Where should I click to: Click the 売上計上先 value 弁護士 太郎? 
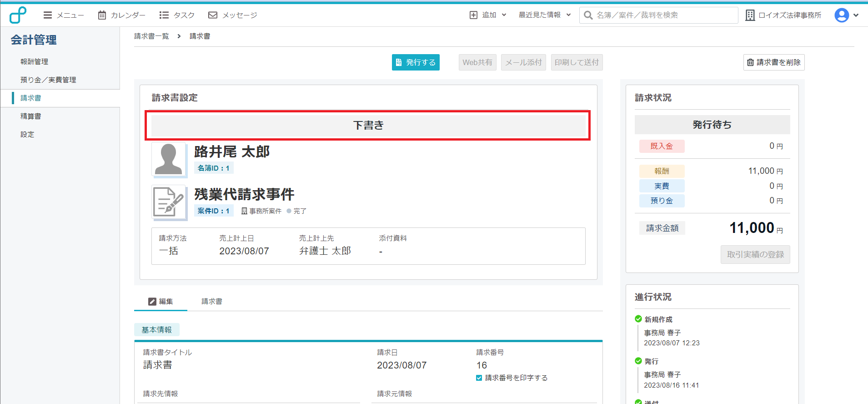pos(325,251)
